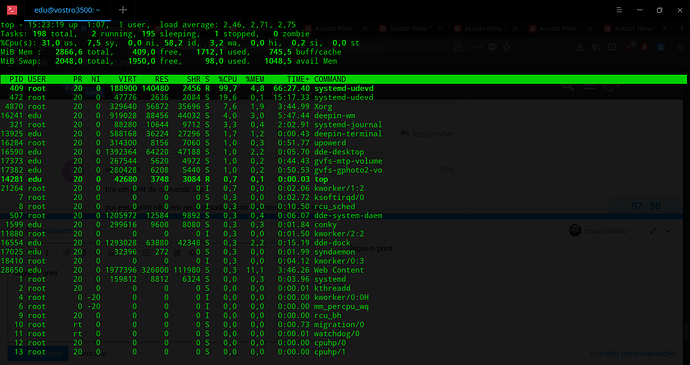Screen dimensions: 690x365
Task: Click the PID 409 systemd-udevd row
Action: [344, 88]
